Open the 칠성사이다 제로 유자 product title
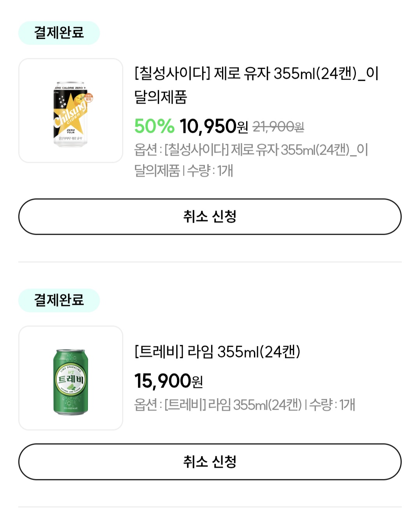This screenshot has height=528, width=420. pyautogui.click(x=256, y=84)
